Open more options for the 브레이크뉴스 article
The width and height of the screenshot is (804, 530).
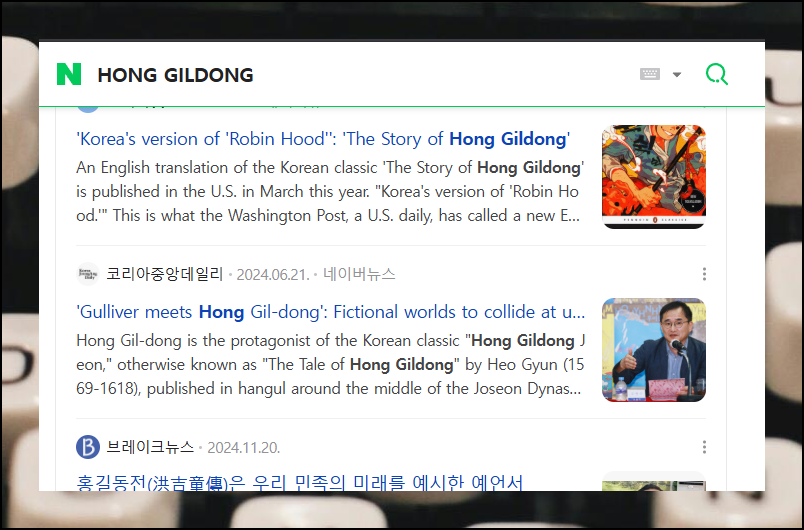tap(704, 447)
